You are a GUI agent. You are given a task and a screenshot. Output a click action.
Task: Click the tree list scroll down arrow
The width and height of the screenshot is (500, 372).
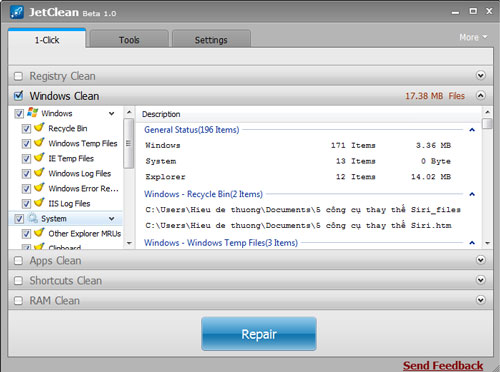[x=129, y=243]
